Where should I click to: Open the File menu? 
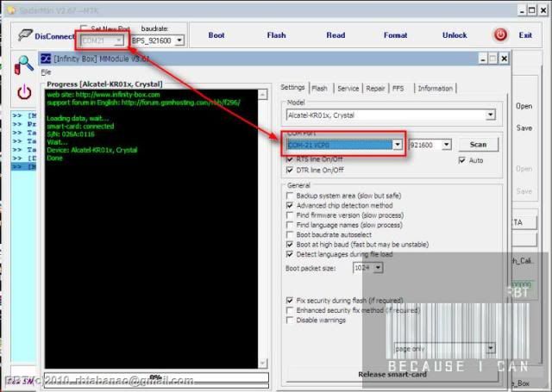(47, 72)
